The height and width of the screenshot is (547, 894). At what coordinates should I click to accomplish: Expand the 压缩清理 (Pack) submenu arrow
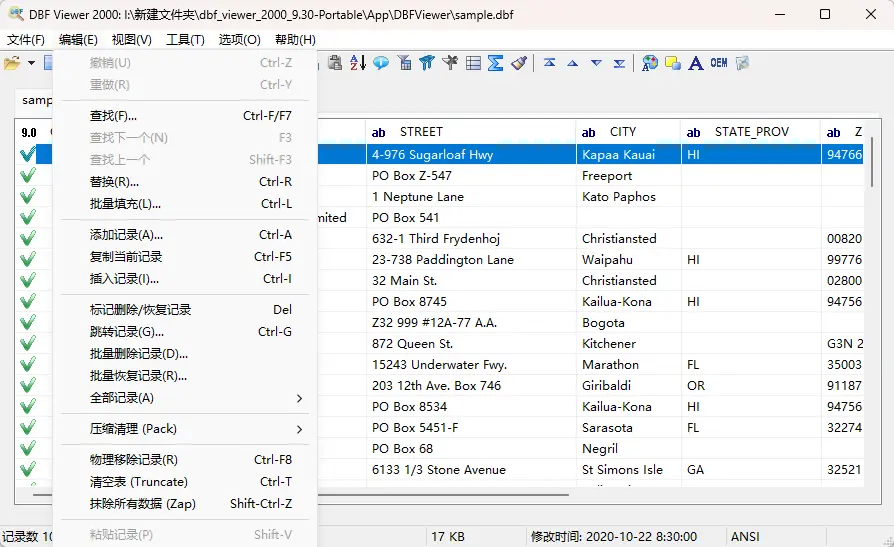(x=299, y=429)
